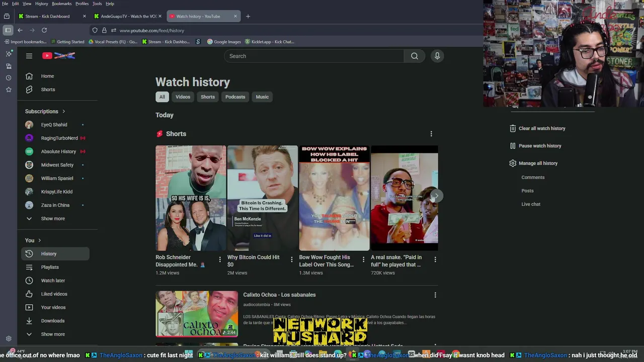Open Your videos
Viewport: 644px width, 362px height.
(x=55, y=307)
